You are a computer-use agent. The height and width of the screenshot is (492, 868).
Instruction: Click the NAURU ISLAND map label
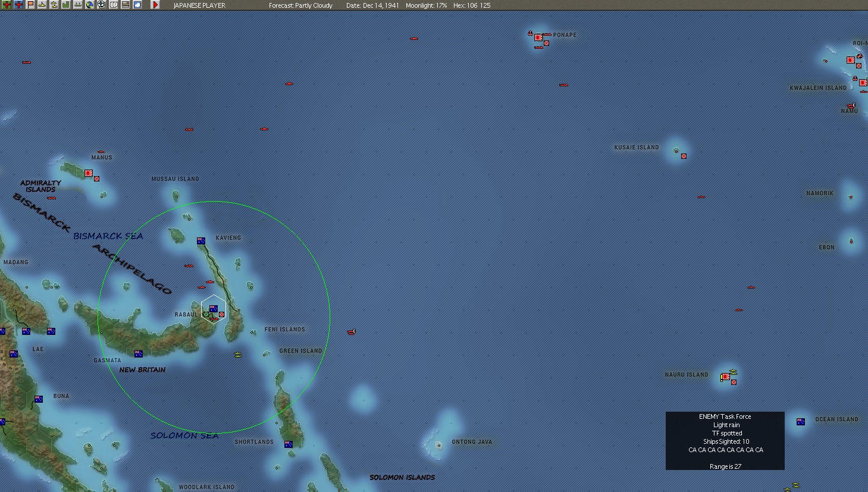(687, 374)
